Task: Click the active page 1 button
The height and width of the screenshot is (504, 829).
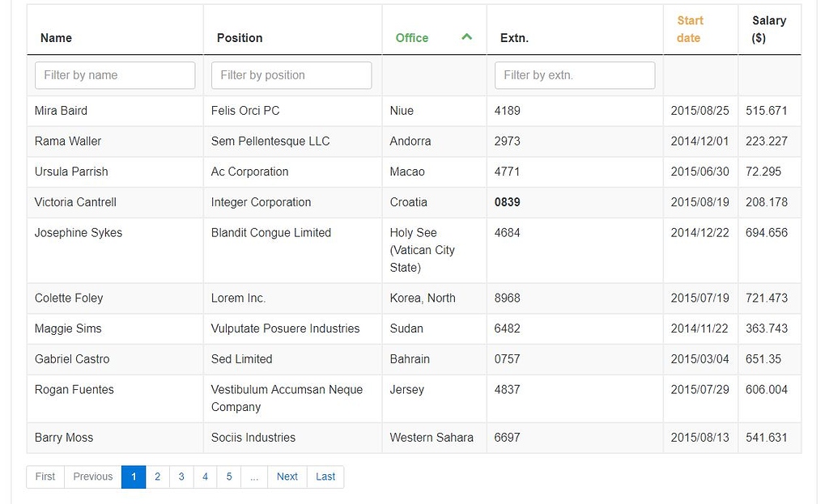Action: (x=134, y=476)
